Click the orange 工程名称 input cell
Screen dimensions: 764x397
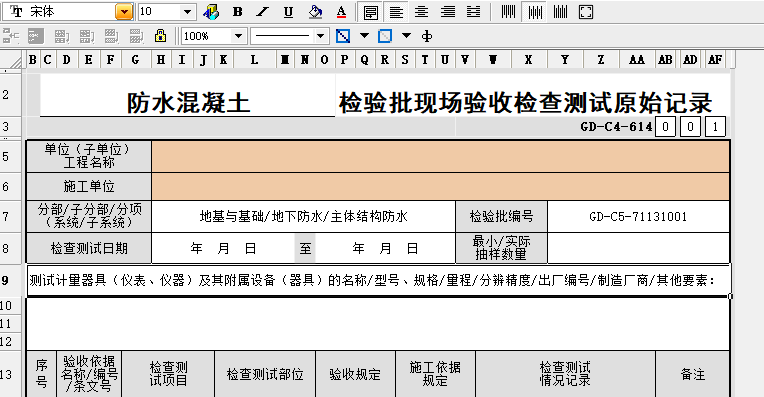440,156
